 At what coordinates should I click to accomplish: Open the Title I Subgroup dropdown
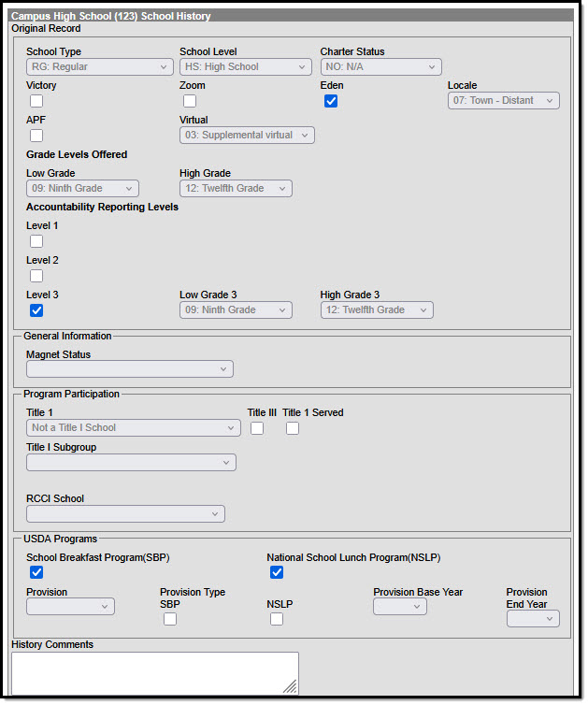tap(131, 462)
